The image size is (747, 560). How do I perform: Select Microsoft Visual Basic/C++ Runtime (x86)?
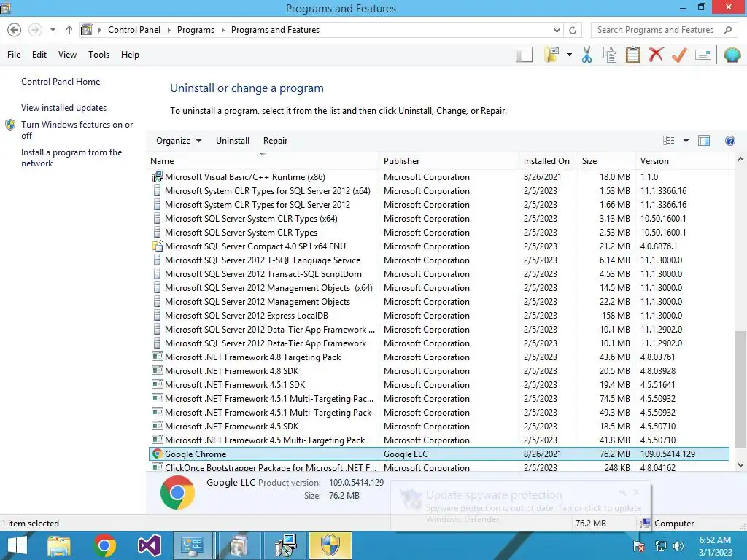coord(438,177)
